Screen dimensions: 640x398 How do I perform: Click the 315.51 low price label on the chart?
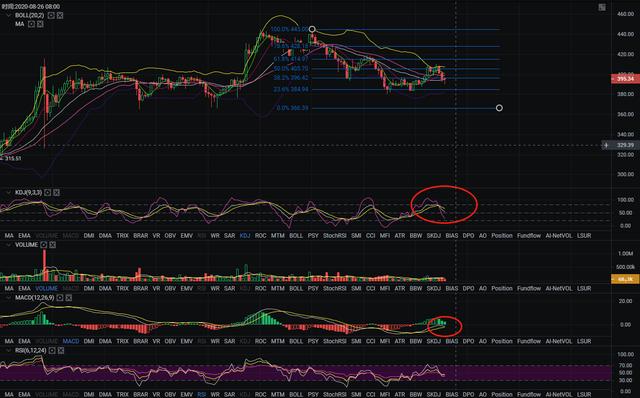pyautogui.click(x=13, y=158)
